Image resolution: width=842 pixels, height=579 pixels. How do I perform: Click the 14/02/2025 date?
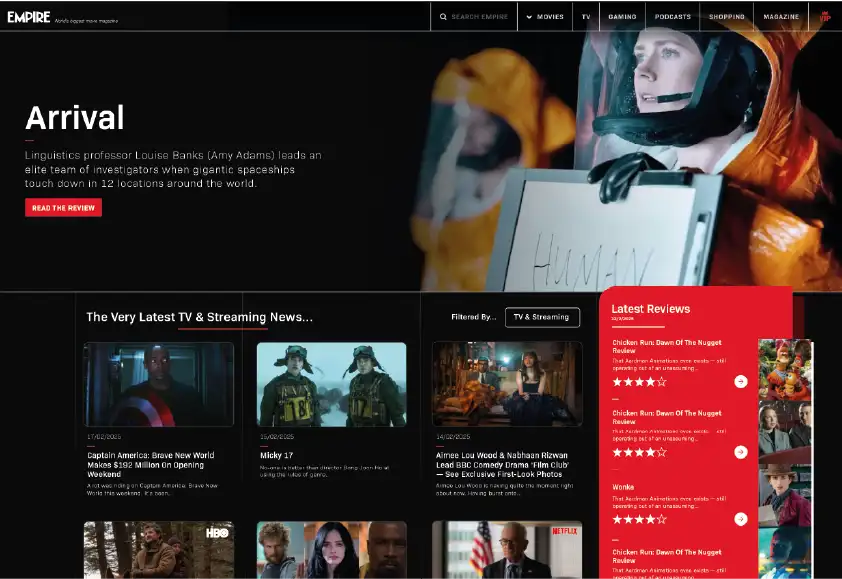click(x=453, y=437)
